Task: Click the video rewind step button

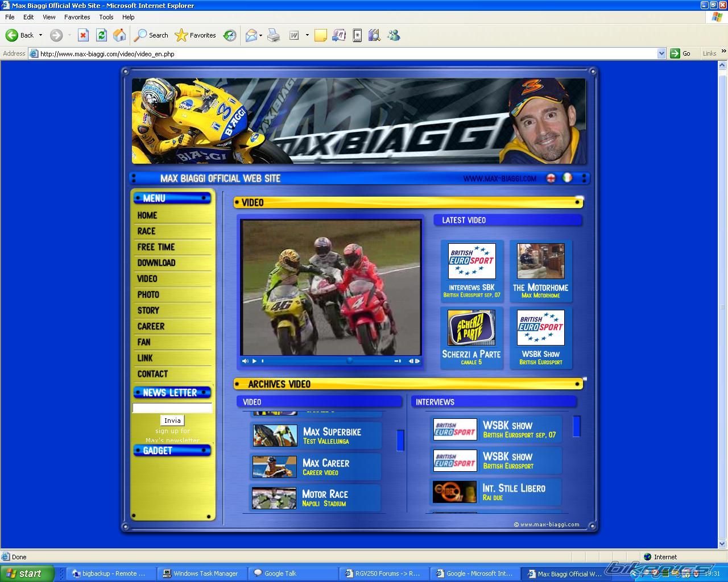Action: (x=411, y=361)
